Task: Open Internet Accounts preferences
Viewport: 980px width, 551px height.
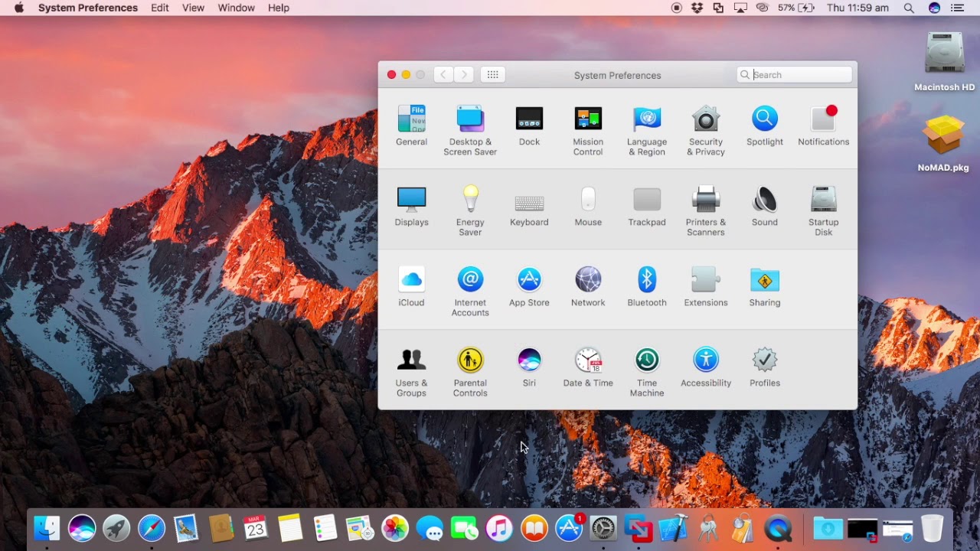Action: tap(470, 291)
